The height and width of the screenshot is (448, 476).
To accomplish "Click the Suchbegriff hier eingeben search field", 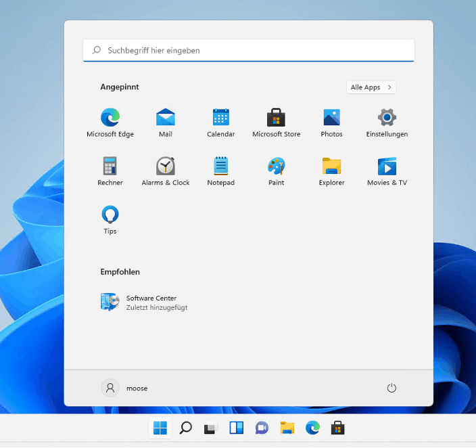I will click(x=249, y=51).
